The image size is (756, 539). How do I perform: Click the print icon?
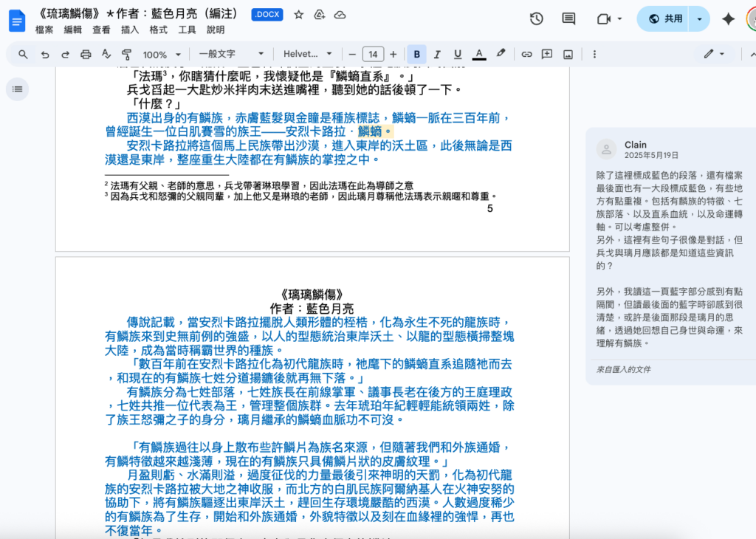pos(86,55)
